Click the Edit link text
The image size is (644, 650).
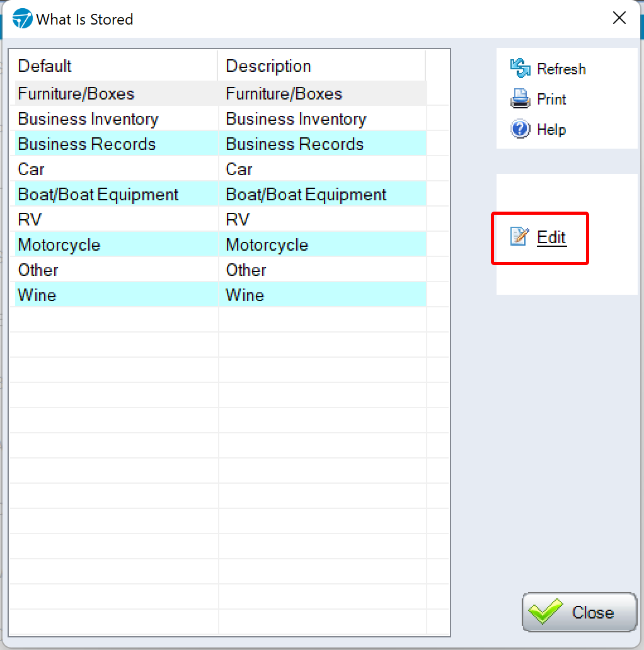tap(551, 237)
